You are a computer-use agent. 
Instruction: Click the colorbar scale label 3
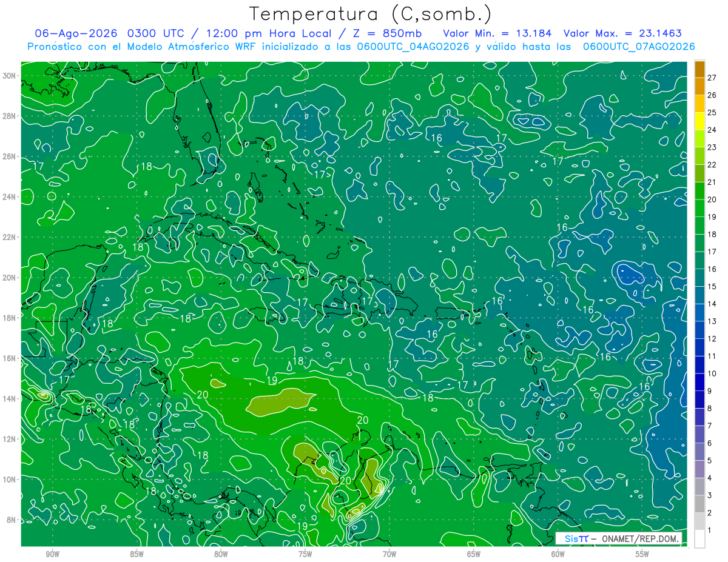click(x=710, y=496)
